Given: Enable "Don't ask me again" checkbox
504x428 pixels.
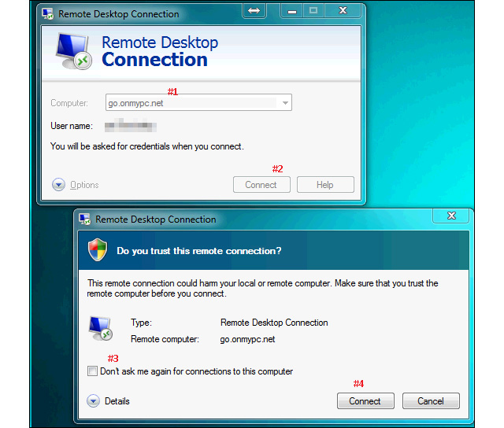Looking at the screenshot, I should 93,371.
